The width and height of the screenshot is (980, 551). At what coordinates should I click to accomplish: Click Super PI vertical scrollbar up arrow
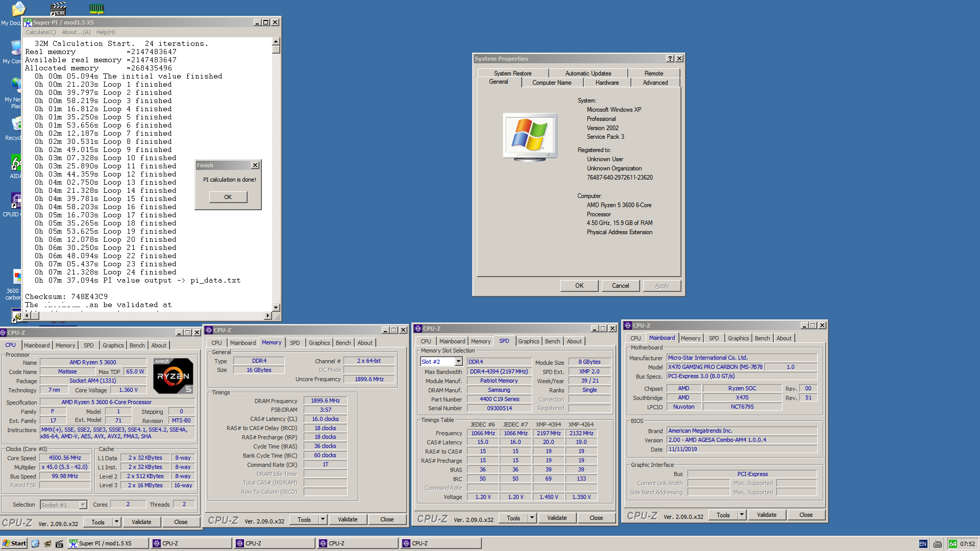pyautogui.click(x=276, y=42)
